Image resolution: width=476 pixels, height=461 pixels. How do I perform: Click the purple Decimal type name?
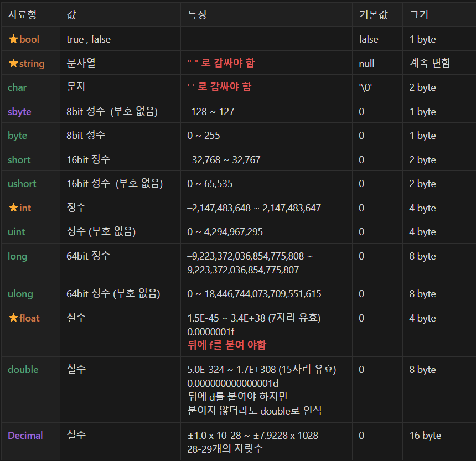[25, 436]
